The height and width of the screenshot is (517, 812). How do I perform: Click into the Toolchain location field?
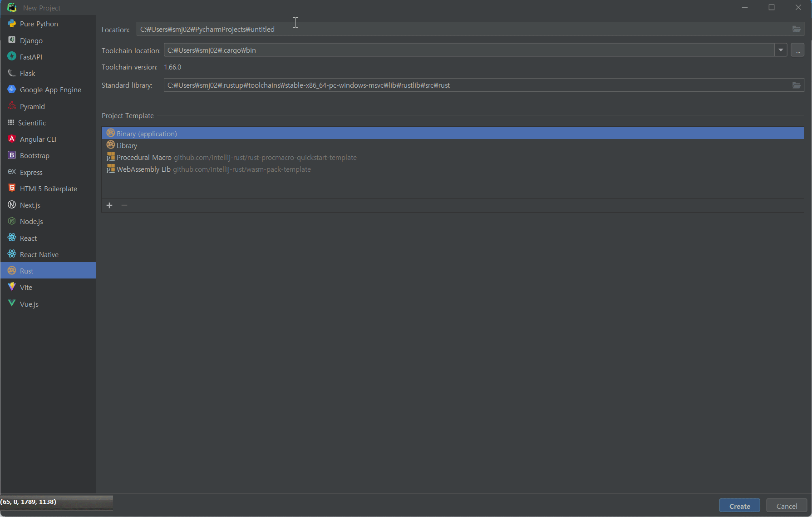tap(469, 50)
